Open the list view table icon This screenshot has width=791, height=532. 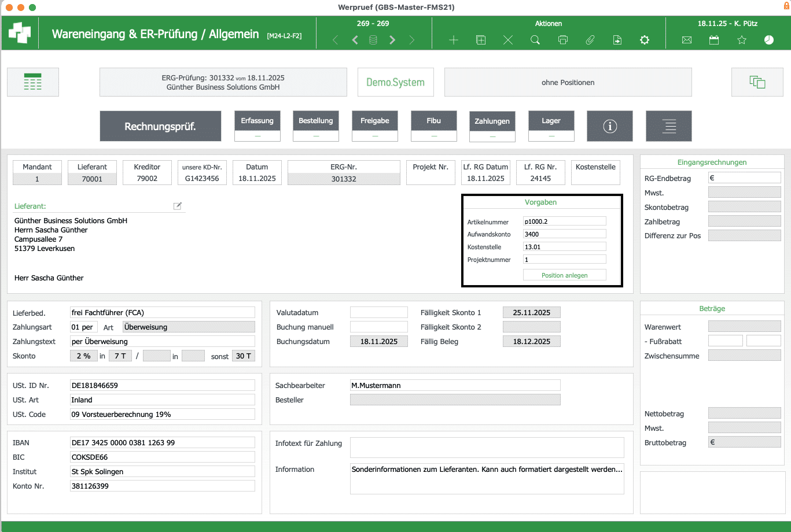[33, 82]
